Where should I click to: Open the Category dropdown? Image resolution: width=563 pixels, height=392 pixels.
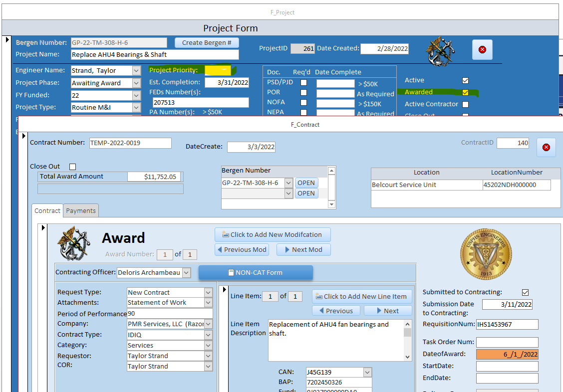coord(208,345)
